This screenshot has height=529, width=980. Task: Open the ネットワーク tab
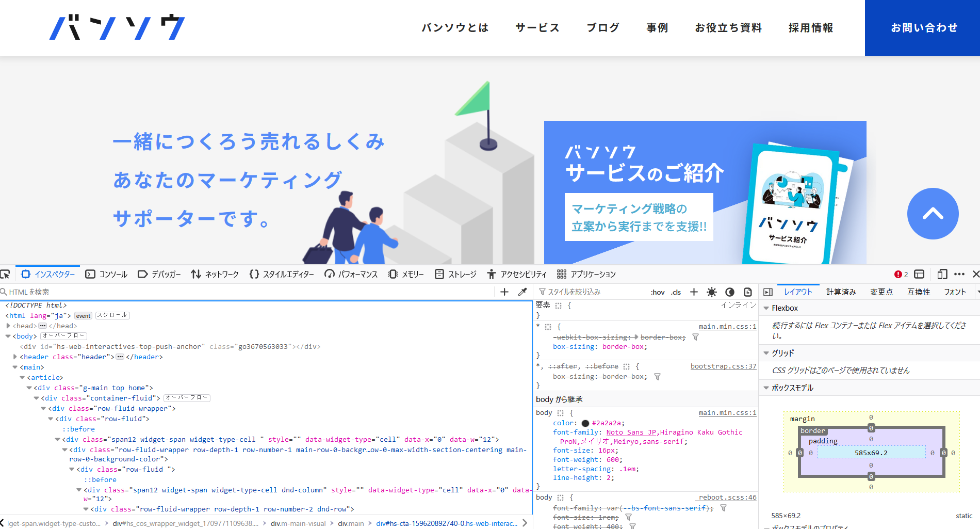point(215,274)
